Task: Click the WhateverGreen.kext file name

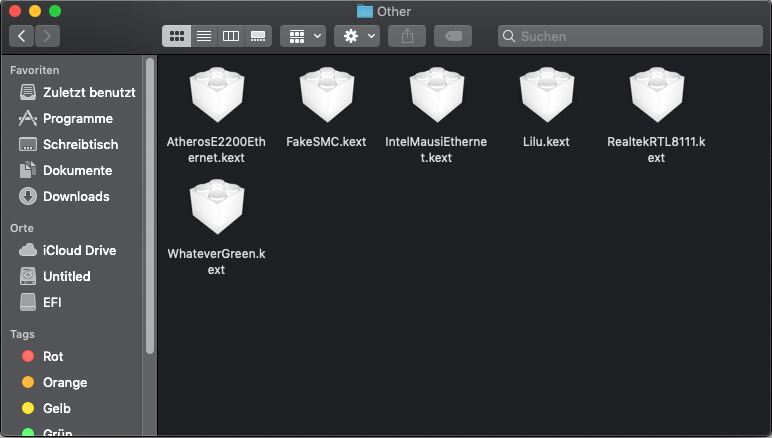Action: pos(216,262)
